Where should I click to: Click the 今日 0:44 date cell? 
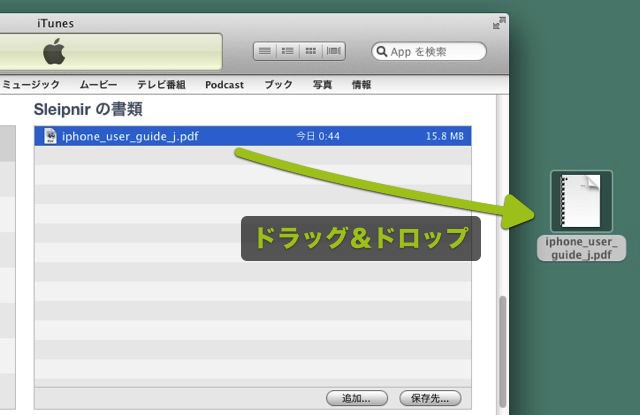[x=318, y=136]
